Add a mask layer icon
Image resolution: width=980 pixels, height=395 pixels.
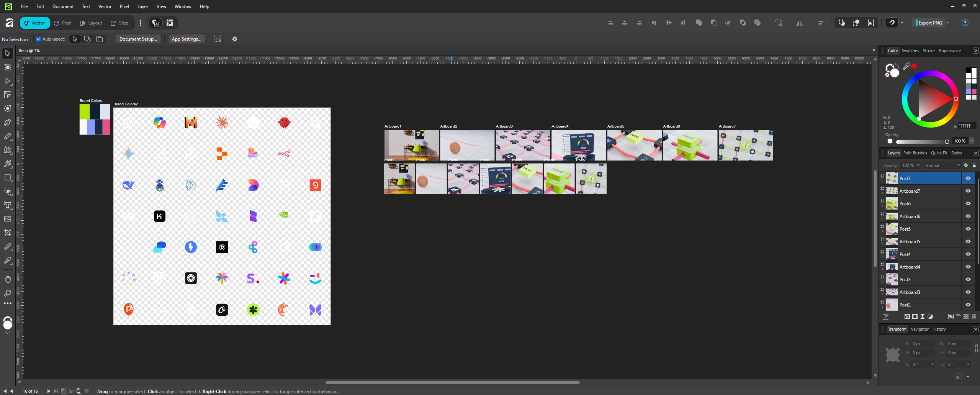[915, 316]
